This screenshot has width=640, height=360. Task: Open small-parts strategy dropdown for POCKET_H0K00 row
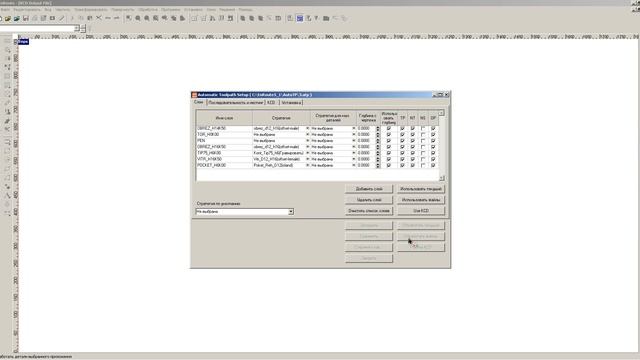[354, 165]
